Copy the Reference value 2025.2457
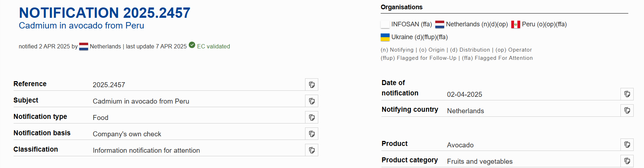Image resolution: width=644 pixels, height=168 pixels. tap(311, 85)
